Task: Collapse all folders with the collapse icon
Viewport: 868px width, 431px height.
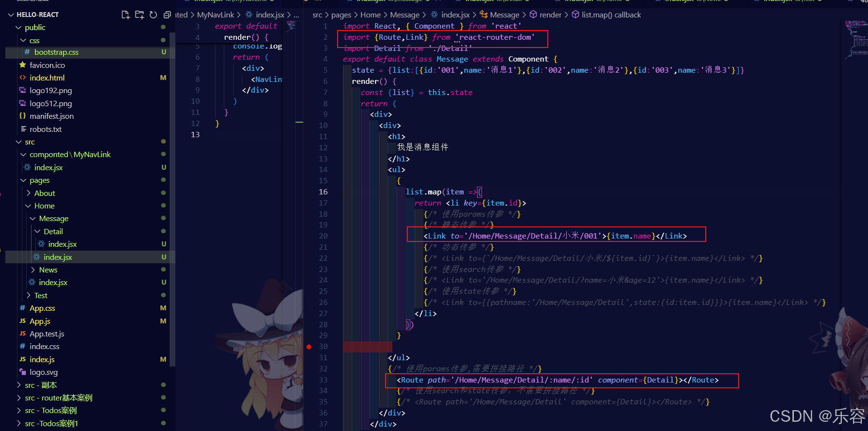Action: [x=167, y=15]
